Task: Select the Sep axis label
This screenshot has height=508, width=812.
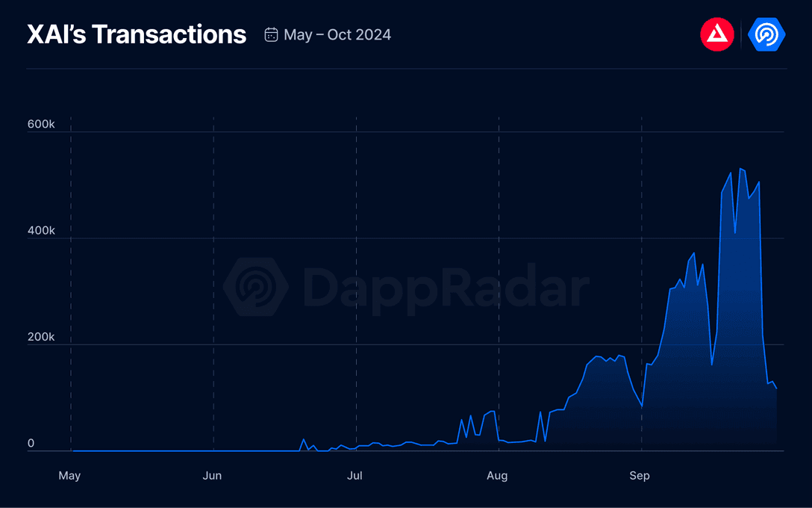Action: (640, 475)
